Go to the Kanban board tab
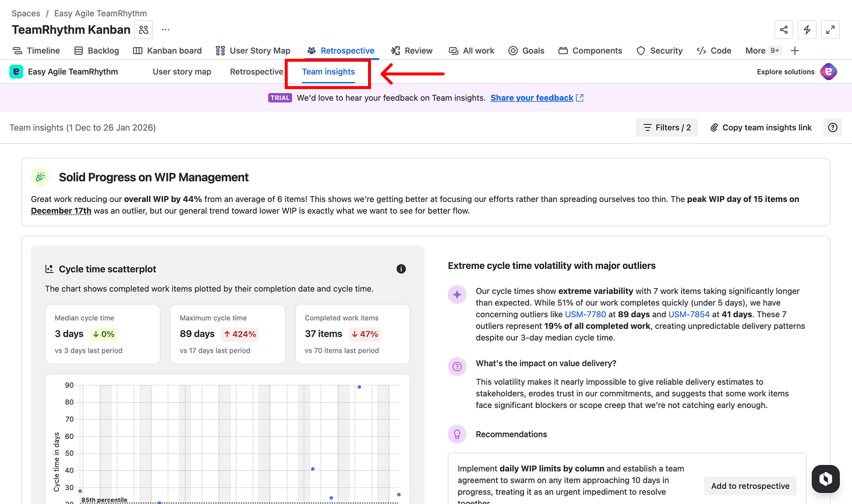This screenshot has width=852, height=504. [168, 51]
